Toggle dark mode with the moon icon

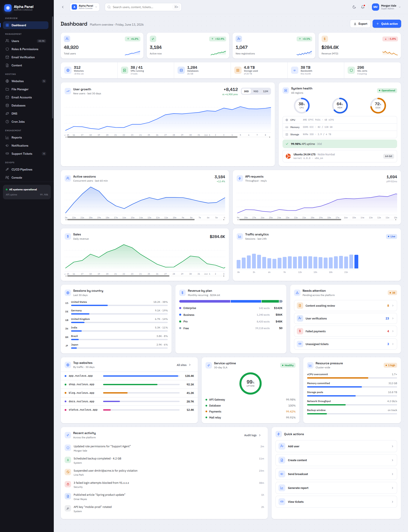[354, 7]
